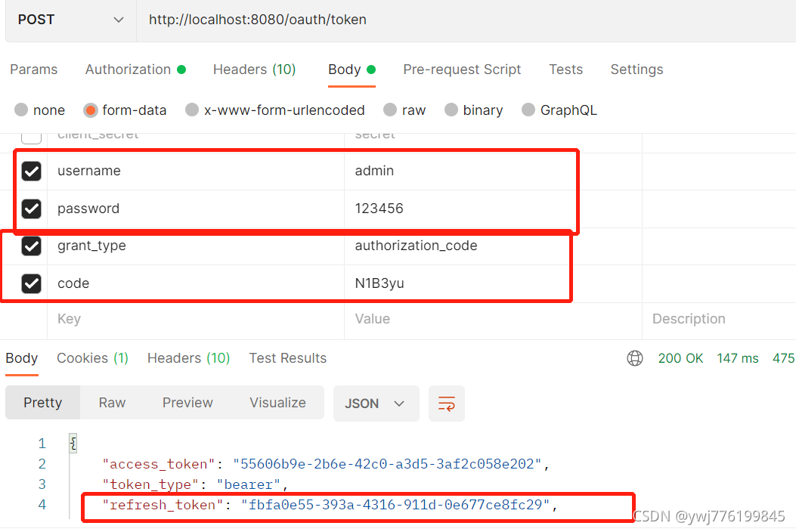Click the authorization_code value cell
This screenshot has width=796, height=532.
point(492,246)
